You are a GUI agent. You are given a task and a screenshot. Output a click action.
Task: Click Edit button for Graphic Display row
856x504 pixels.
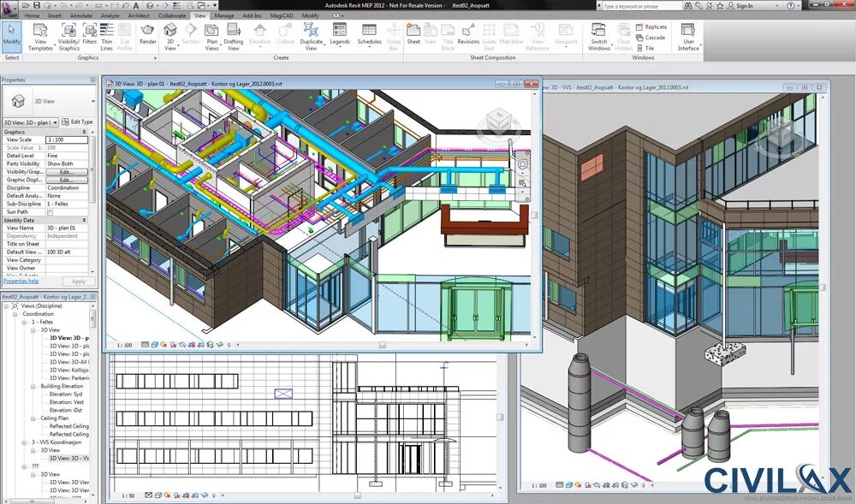point(66,180)
